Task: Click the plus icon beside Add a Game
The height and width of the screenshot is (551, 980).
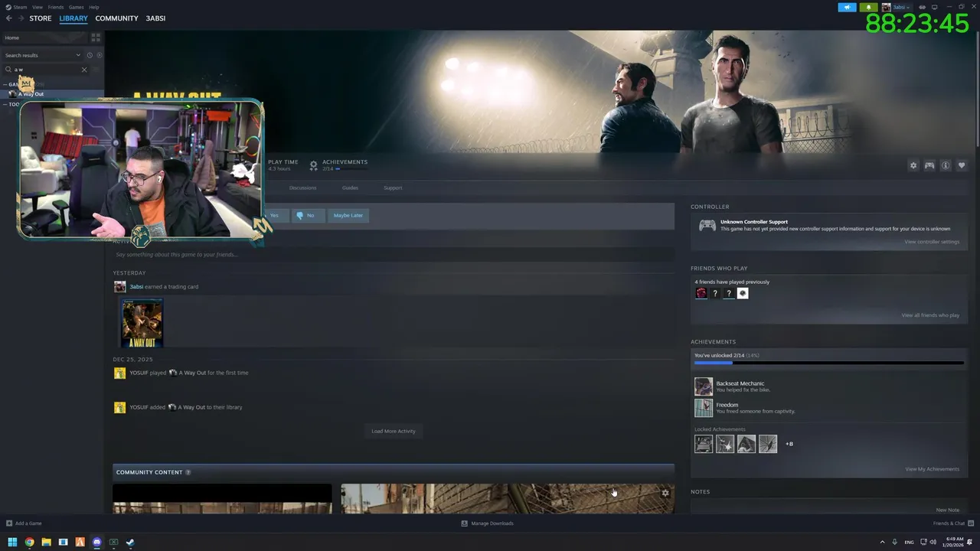Action: 9,523
